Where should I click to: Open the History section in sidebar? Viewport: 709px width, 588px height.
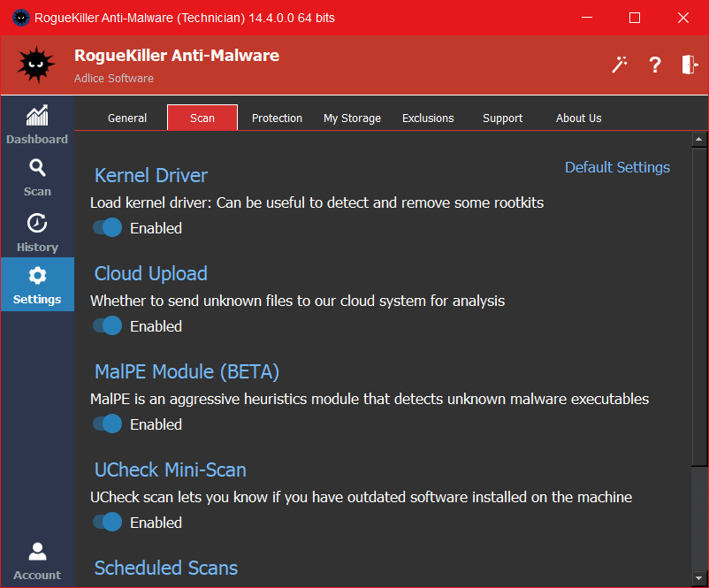point(37,233)
